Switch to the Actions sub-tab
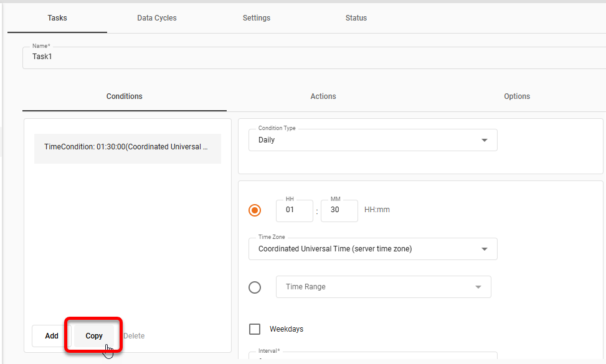The width and height of the screenshot is (606, 364). click(323, 96)
